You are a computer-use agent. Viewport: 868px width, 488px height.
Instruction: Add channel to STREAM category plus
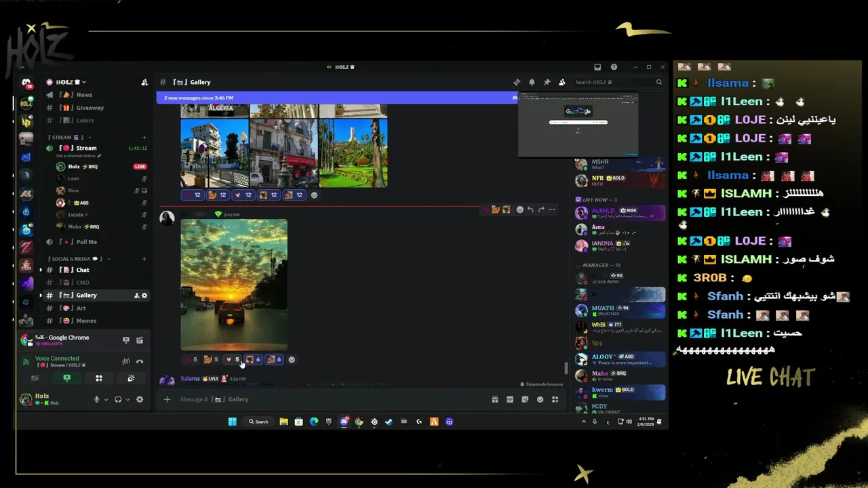click(144, 138)
